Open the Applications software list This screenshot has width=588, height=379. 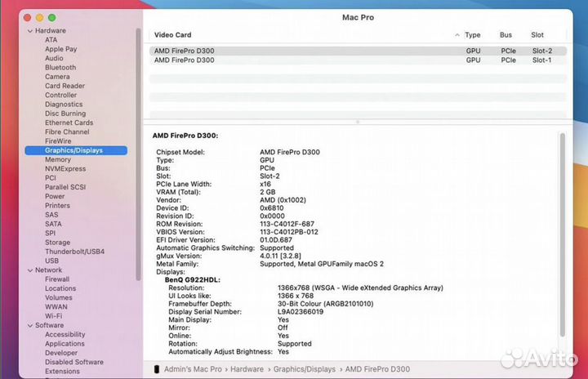coord(65,344)
